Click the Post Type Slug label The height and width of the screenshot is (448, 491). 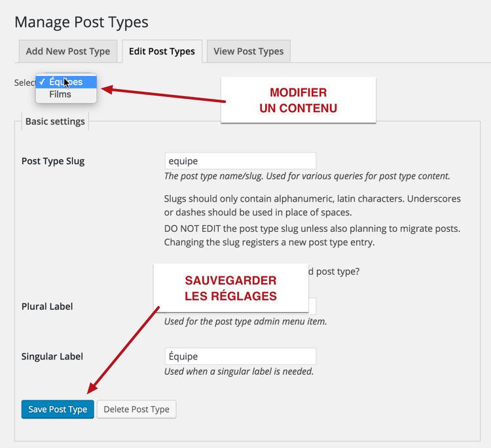(53, 161)
